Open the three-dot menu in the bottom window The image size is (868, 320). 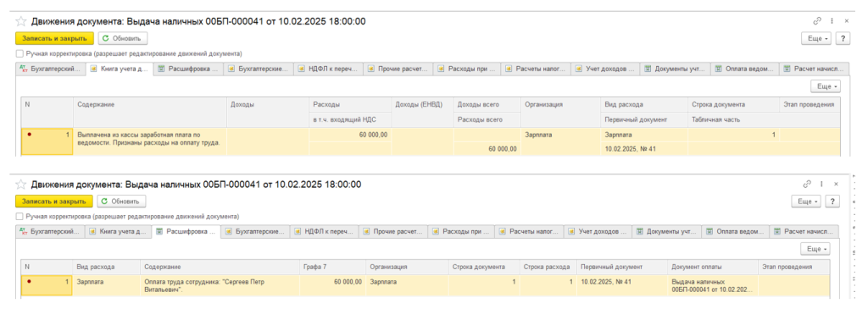[822, 184]
